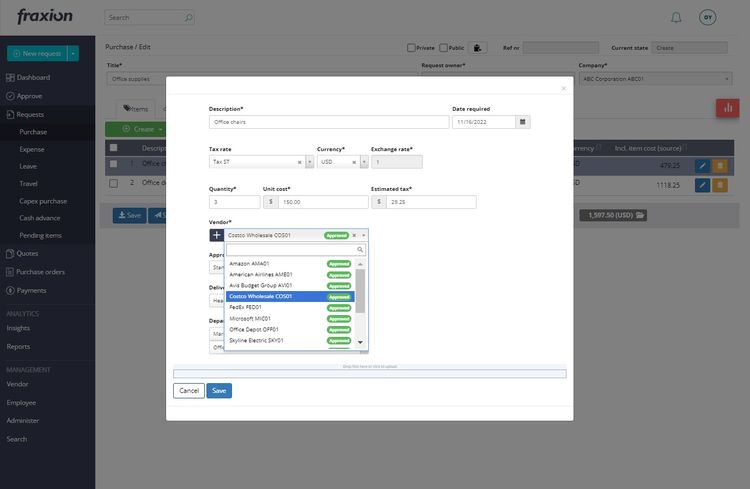The image size is (750, 489).
Task: Clear the Tax ST tax rate
Action: point(299,162)
